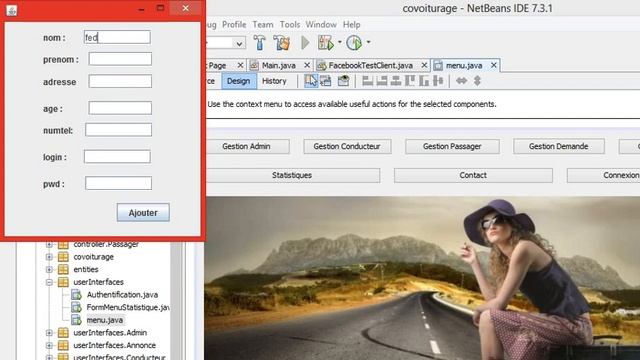640x360 pixels.
Task: Switch to the Design view
Action: (239, 81)
